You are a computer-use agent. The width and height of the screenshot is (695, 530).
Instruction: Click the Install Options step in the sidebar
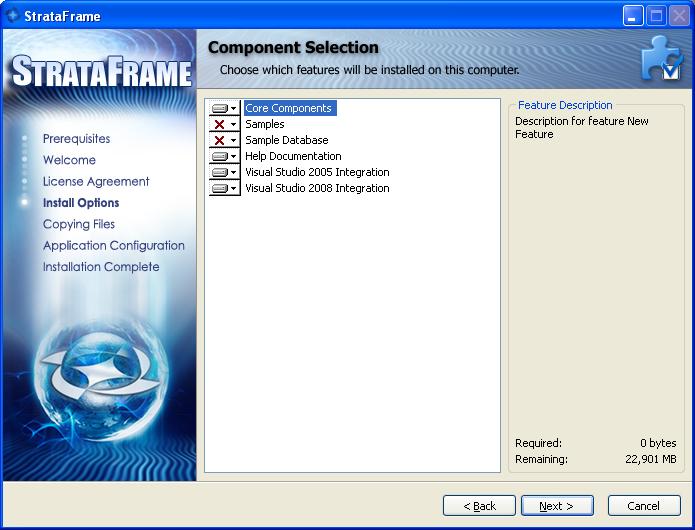tap(81, 203)
